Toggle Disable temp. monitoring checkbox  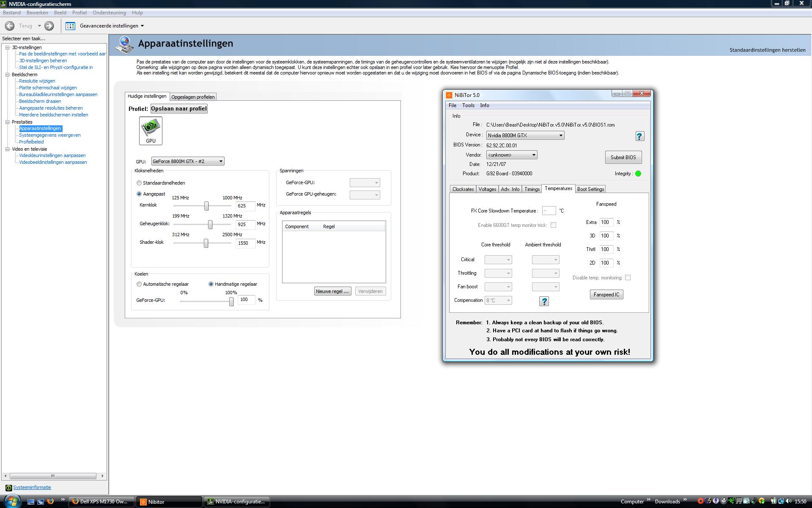628,278
